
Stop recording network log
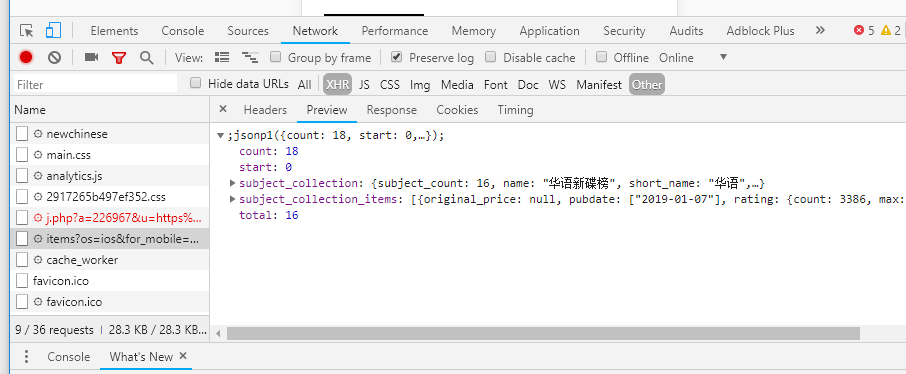25,57
